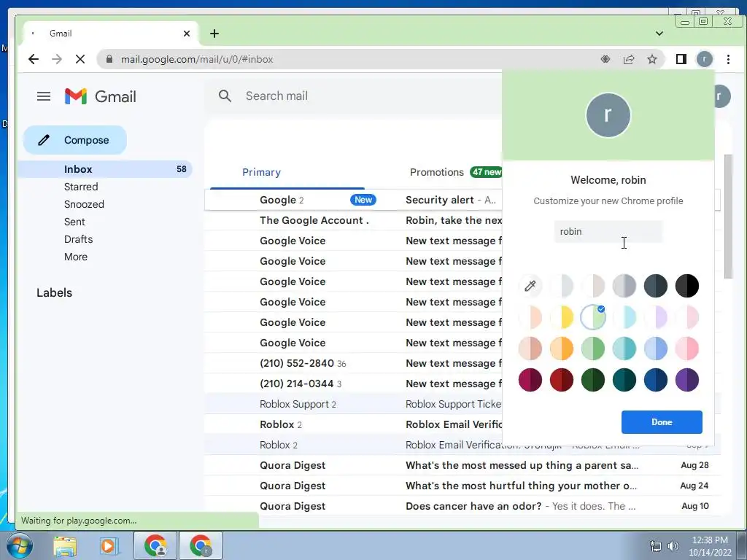Open media player from taskbar

(x=108, y=546)
